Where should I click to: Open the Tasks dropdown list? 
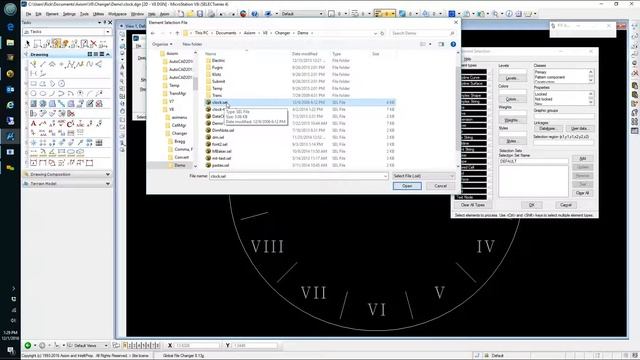click(x=108, y=32)
